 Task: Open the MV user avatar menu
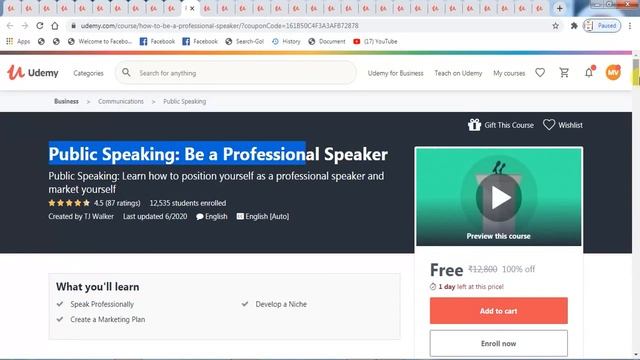613,73
